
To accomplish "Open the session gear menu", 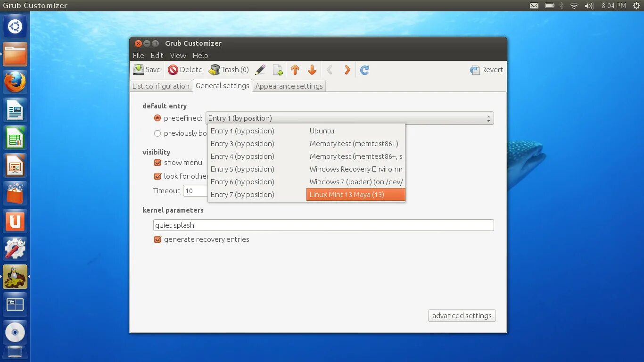I will 636,6.
